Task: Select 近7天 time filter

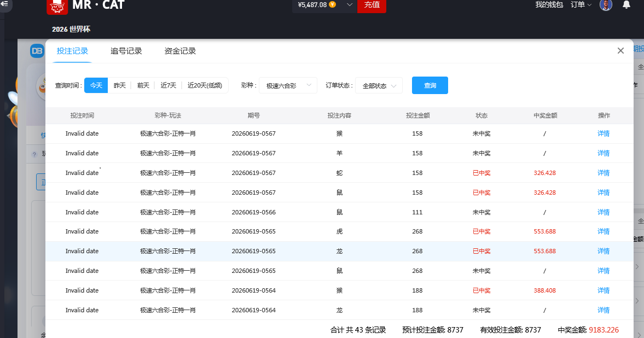Action: 168,85
